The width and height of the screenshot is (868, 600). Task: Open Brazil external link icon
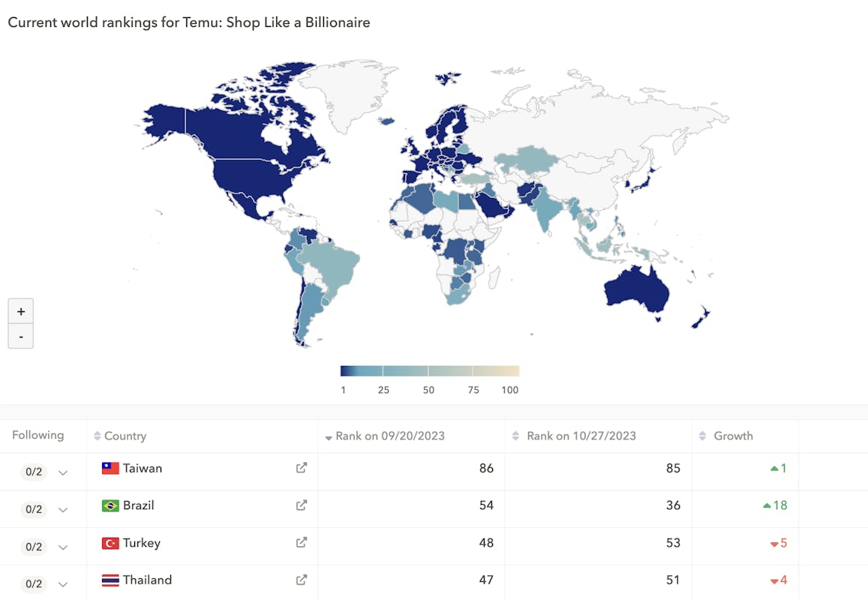[x=301, y=505]
